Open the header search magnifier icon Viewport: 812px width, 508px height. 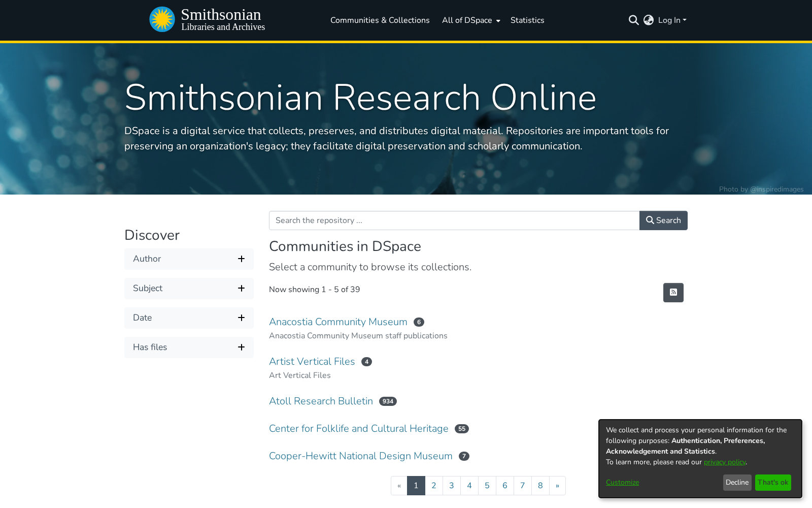pos(633,20)
